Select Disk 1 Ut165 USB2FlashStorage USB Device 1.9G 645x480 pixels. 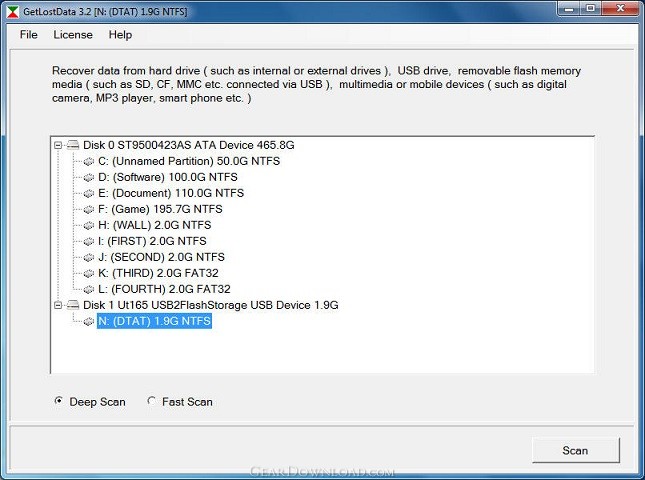pyautogui.click(x=211, y=305)
